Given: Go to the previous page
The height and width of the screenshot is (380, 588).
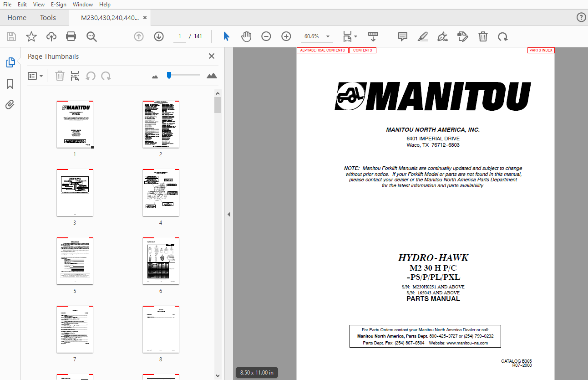Looking at the screenshot, I should point(139,36).
